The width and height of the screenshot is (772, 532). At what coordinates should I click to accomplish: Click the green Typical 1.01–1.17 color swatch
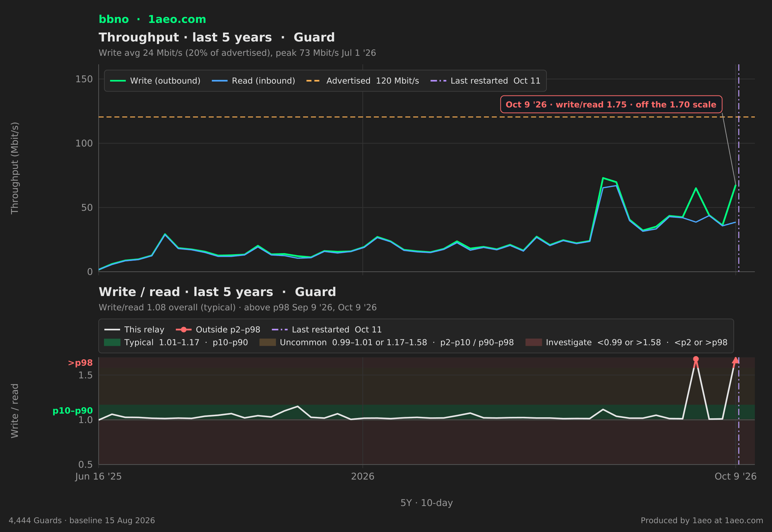coord(112,343)
